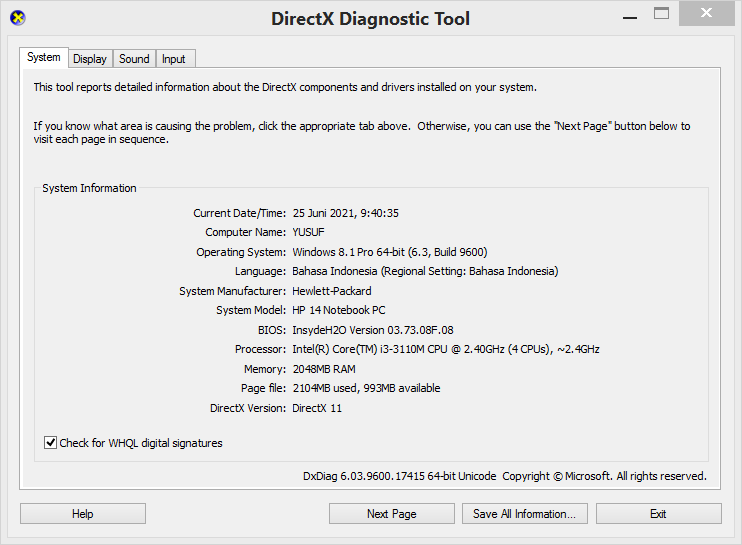Viewport: 742px width, 545px height.
Task: Click the Page file label
Action: coord(264,388)
